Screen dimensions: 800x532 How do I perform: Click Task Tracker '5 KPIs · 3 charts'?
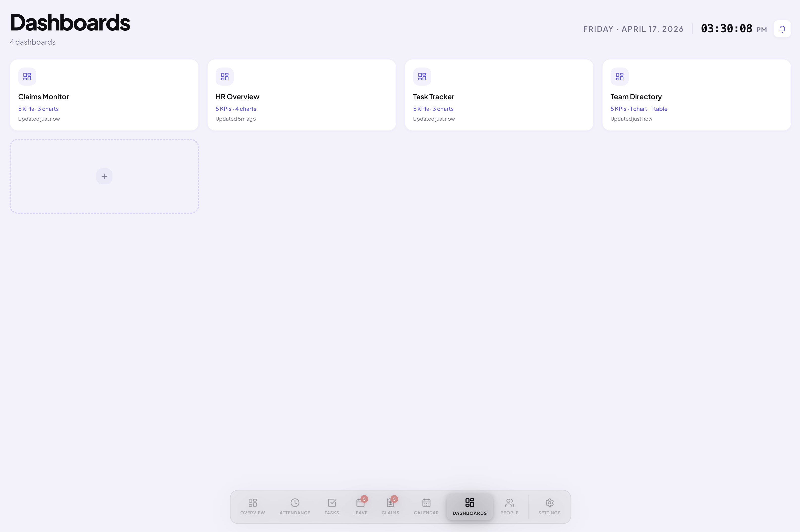[433, 109]
